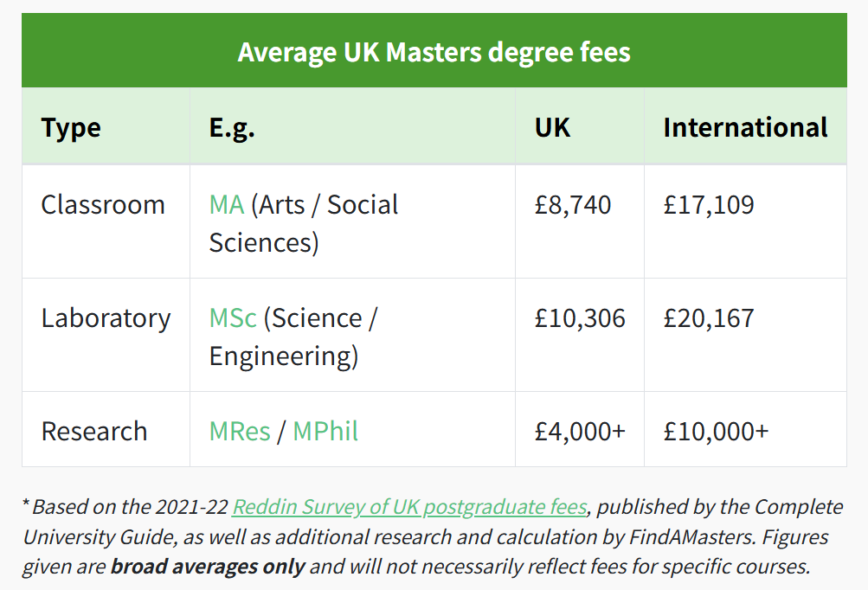This screenshot has width=868, height=590.
Task: Select the 'UK' column header
Action: [552, 128]
